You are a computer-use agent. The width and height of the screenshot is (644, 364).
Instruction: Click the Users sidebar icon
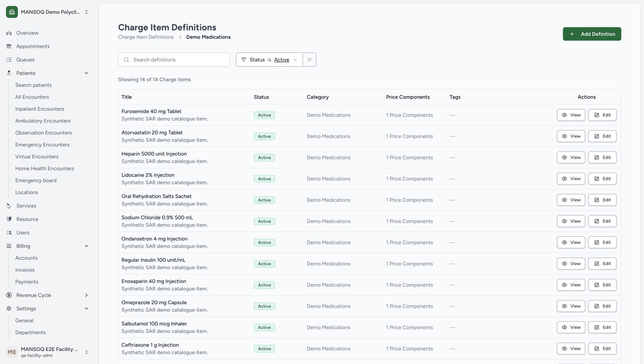coord(9,232)
